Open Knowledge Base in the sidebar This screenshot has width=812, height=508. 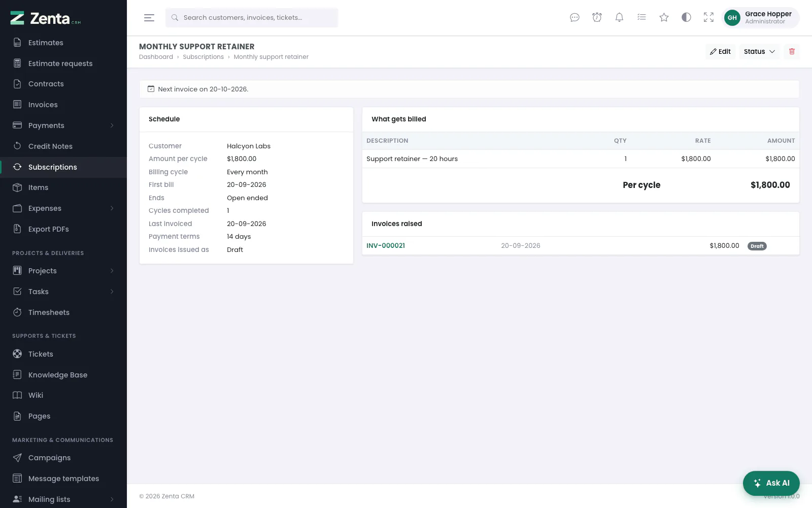(x=63, y=375)
